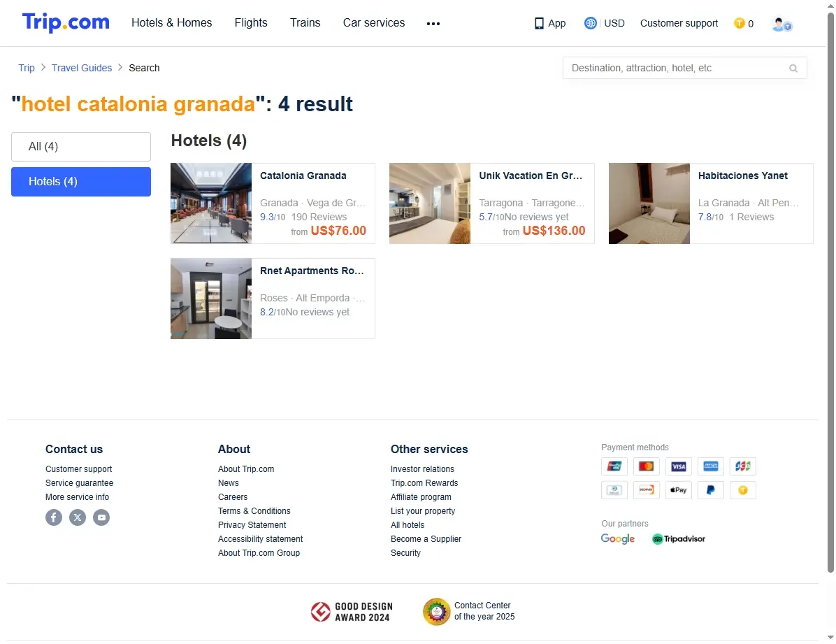Click the search magnifier icon
The height and width of the screenshot is (644, 836).
point(793,69)
